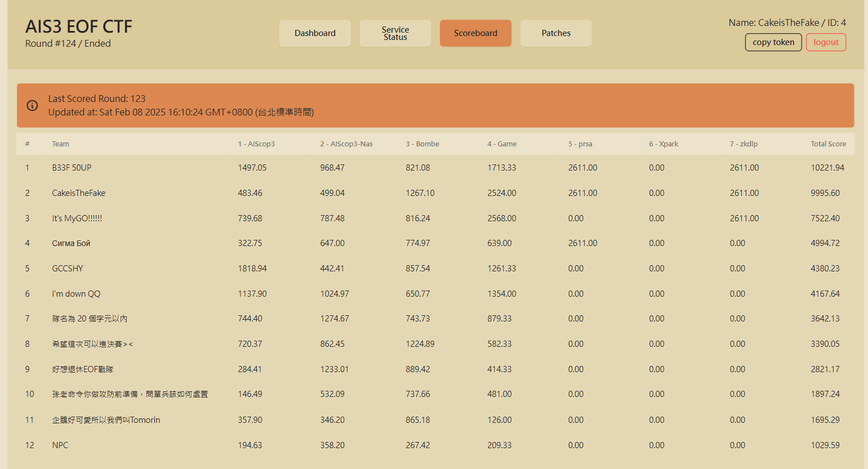Screen dimensions: 868x469
Task: Click the i'm down QQ team name
Action: click(76, 294)
